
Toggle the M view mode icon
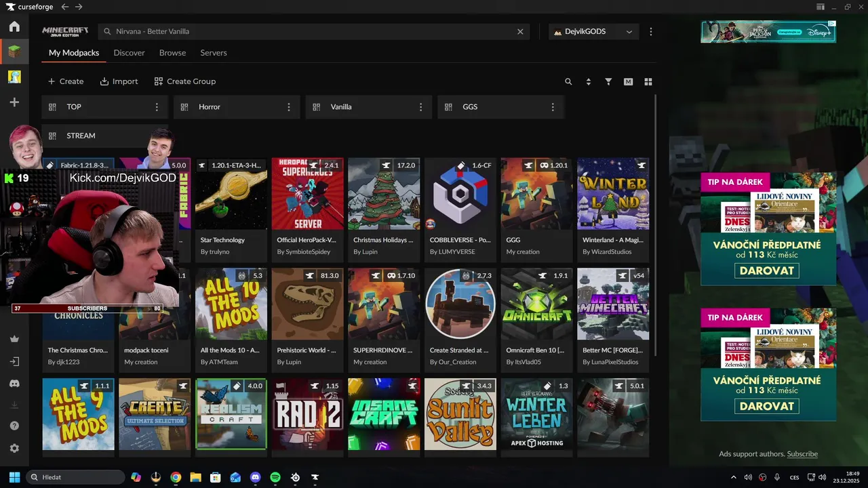(628, 81)
